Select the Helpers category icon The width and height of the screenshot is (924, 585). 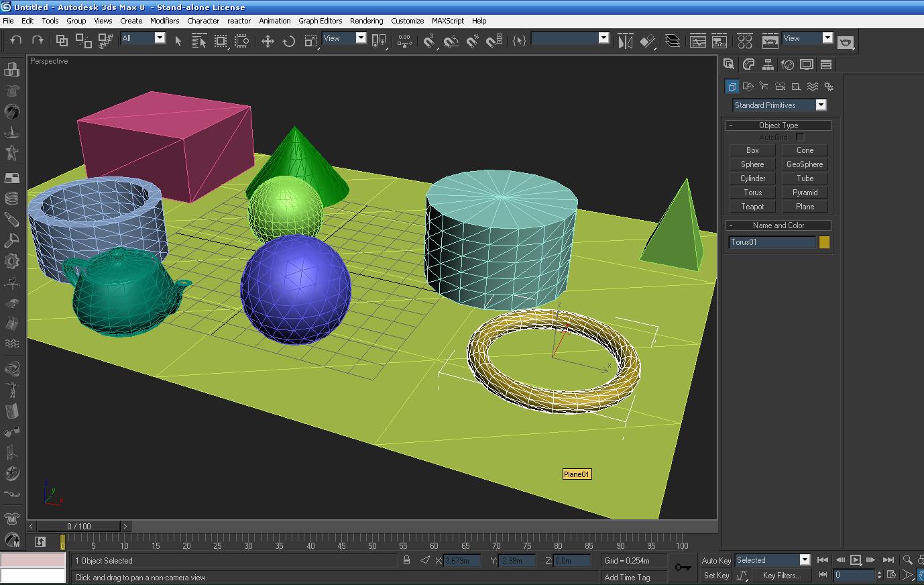[796, 86]
